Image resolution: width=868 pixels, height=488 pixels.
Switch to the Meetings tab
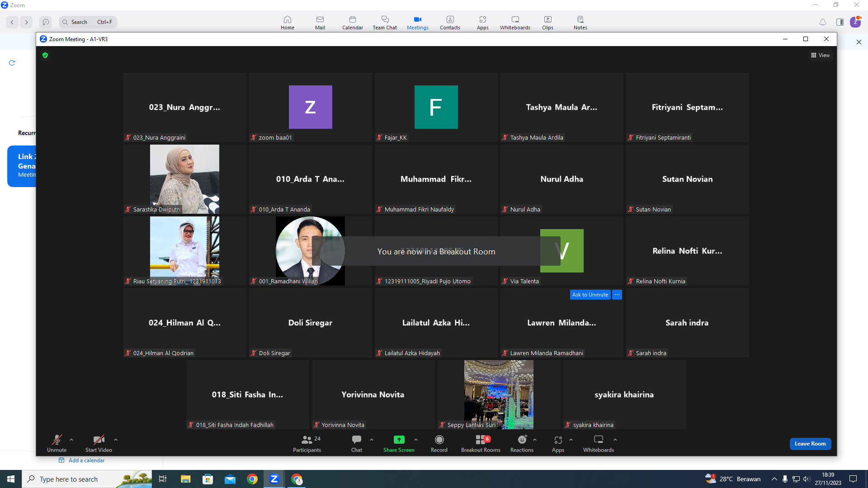tap(418, 22)
